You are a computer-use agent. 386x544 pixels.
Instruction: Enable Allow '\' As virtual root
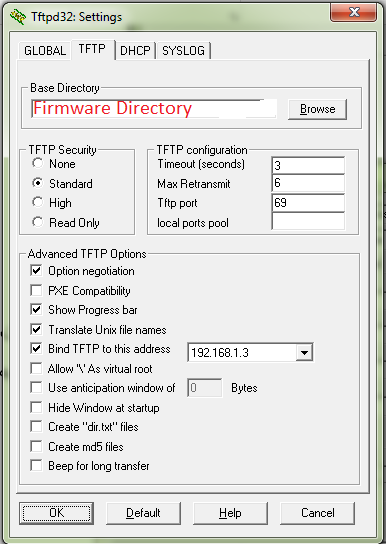36,368
